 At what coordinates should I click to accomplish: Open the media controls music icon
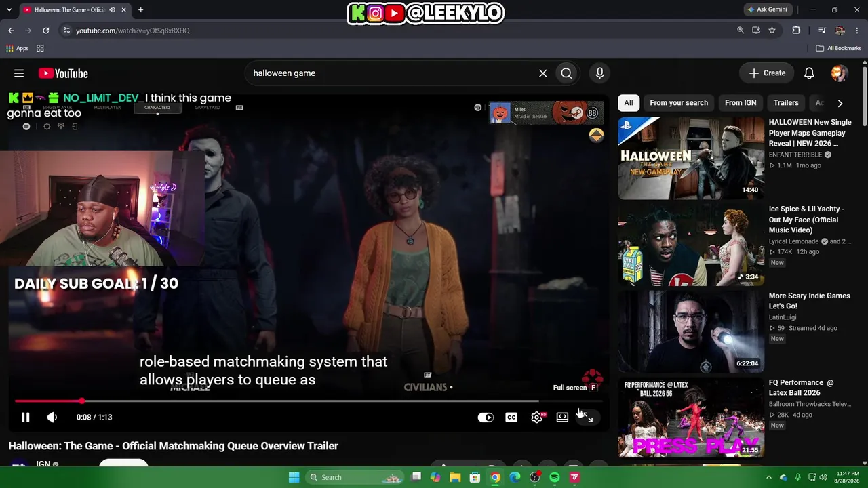[822, 30]
